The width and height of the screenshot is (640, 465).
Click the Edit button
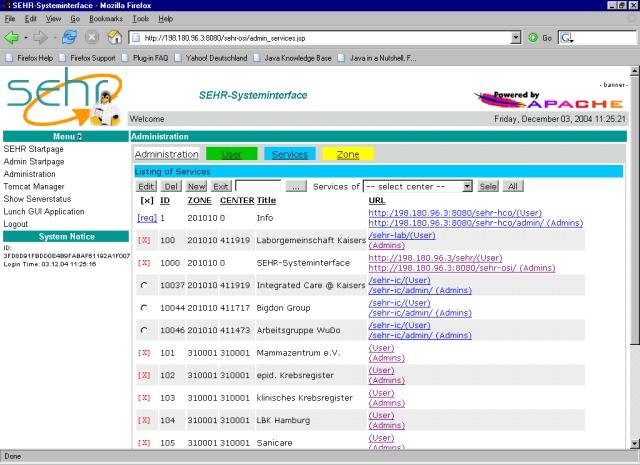pyautogui.click(x=146, y=187)
